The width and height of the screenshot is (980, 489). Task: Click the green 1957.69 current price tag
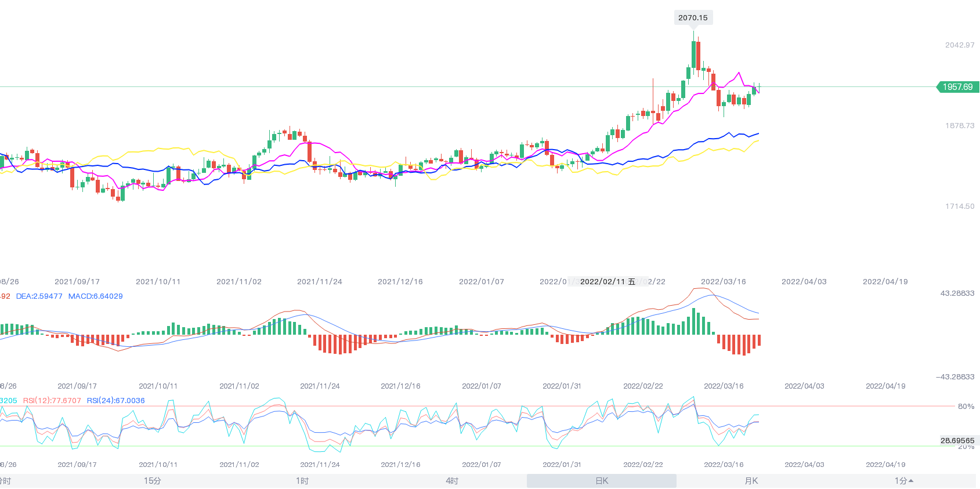tap(958, 87)
